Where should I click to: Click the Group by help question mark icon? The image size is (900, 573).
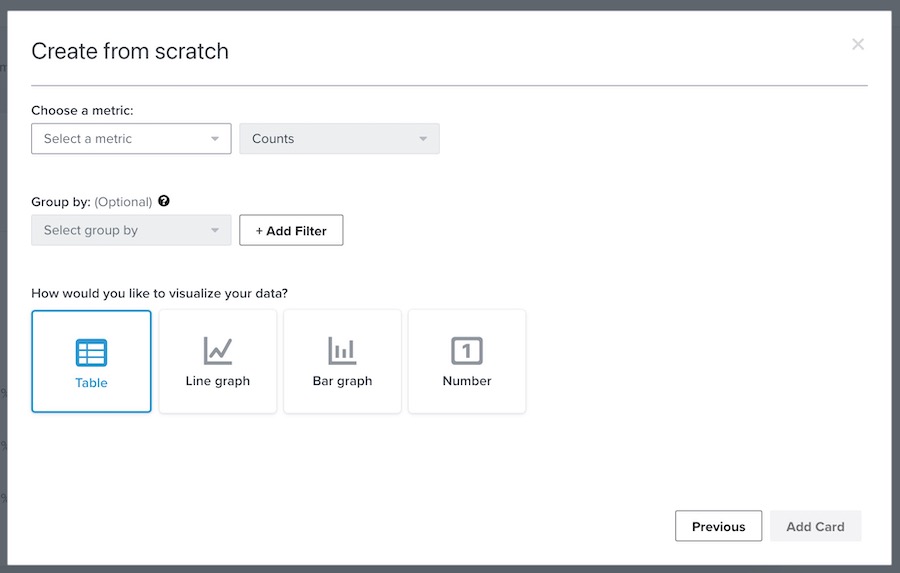pos(164,201)
